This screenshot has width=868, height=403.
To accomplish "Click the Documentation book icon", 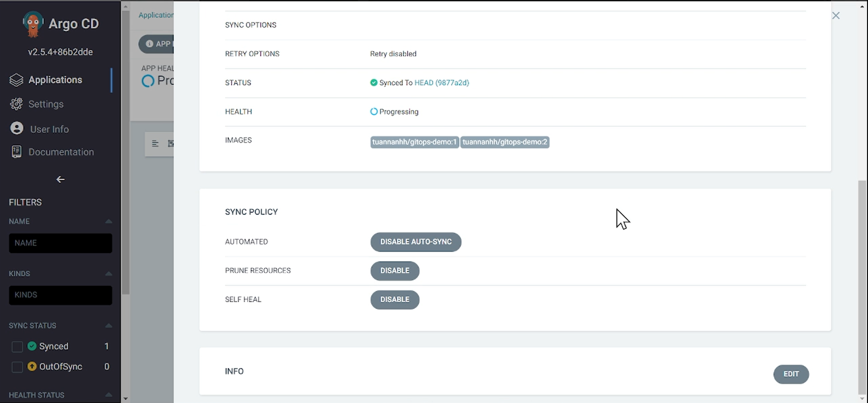I will click(16, 152).
